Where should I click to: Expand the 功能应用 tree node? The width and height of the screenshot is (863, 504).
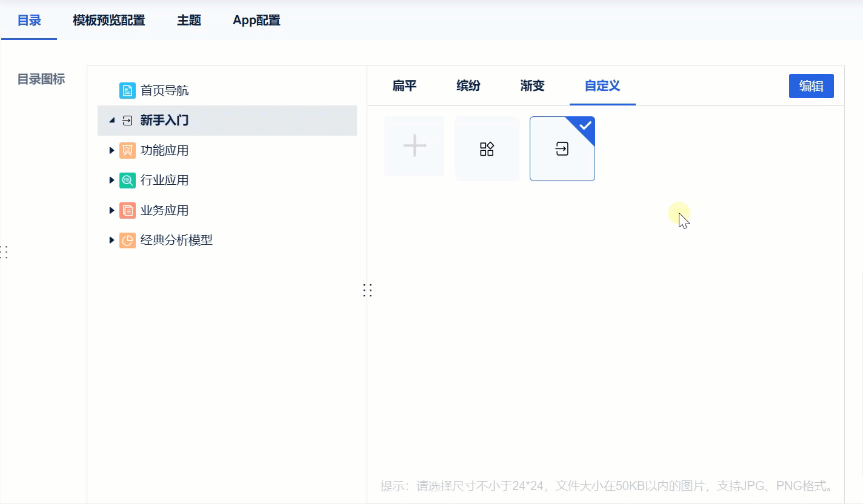pos(112,150)
